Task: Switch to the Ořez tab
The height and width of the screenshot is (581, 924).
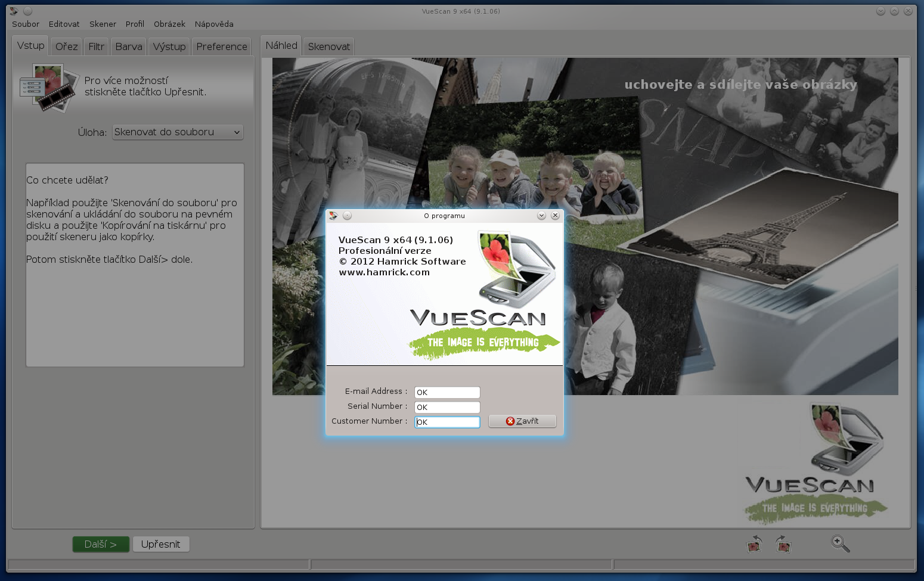Action: (x=67, y=46)
